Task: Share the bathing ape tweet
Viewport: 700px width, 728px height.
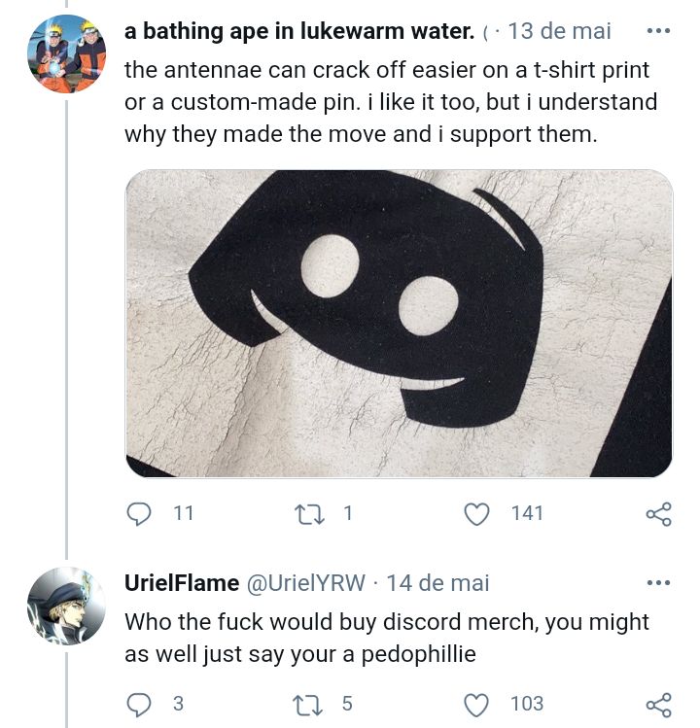Action: pos(658,514)
